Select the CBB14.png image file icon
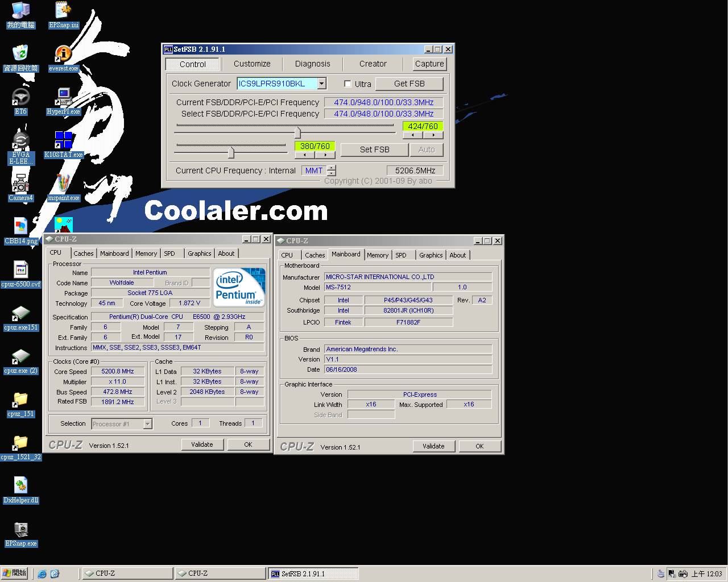This screenshot has width=728, height=582. pyautogui.click(x=21, y=231)
